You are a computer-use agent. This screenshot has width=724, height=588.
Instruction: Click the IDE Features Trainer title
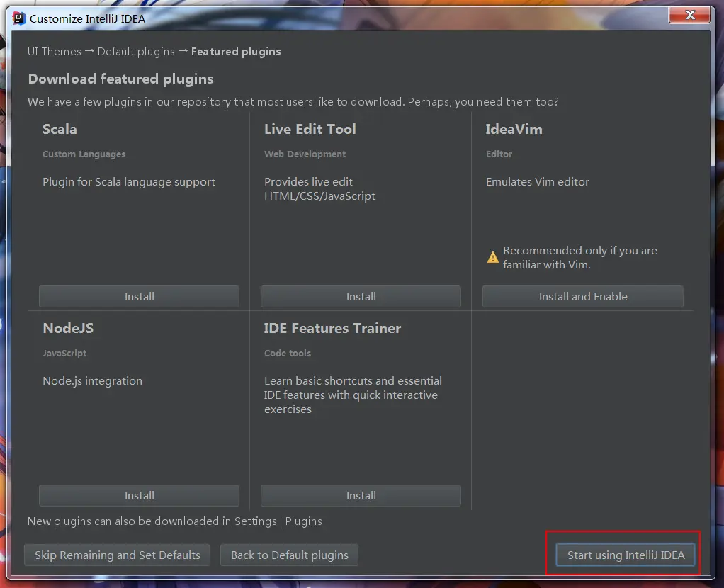(332, 328)
